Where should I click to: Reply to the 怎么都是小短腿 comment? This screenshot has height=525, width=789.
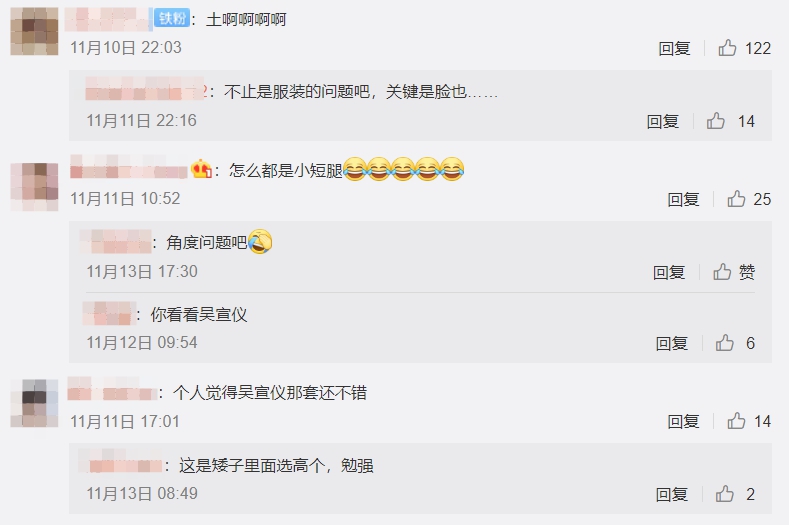pyautogui.click(x=683, y=199)
